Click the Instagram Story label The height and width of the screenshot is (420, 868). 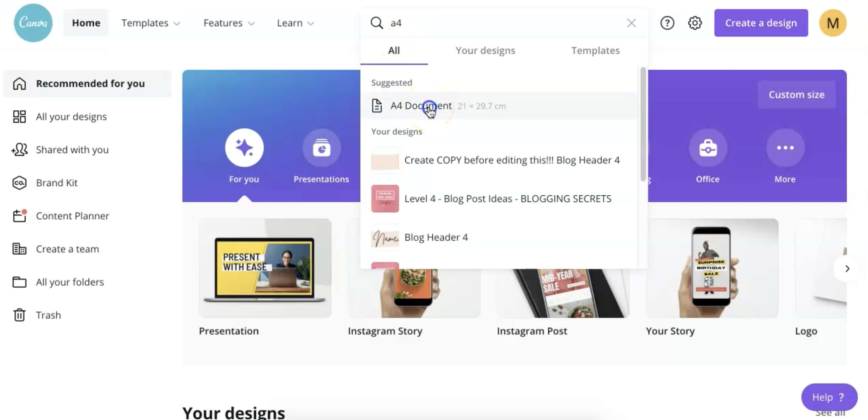pyautogui.click(x=385, y=331)
